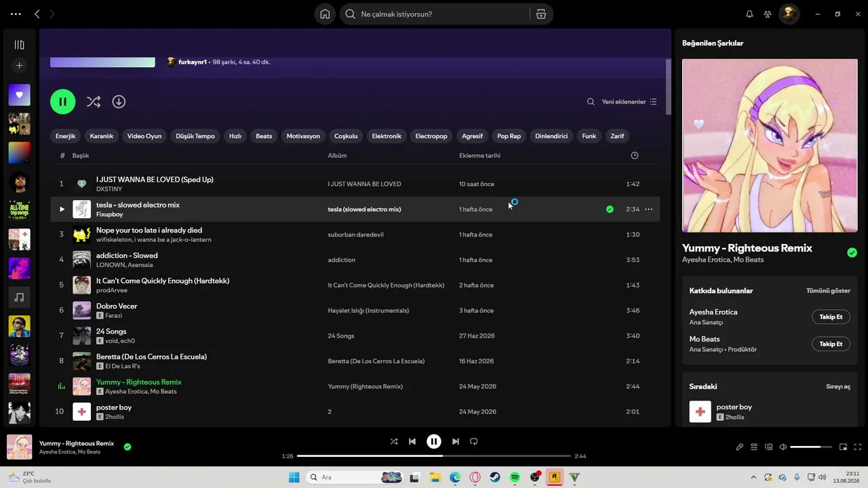Screen dimensions: 868x488
Task: Open connect to a device icon
Action: (768, 447)
